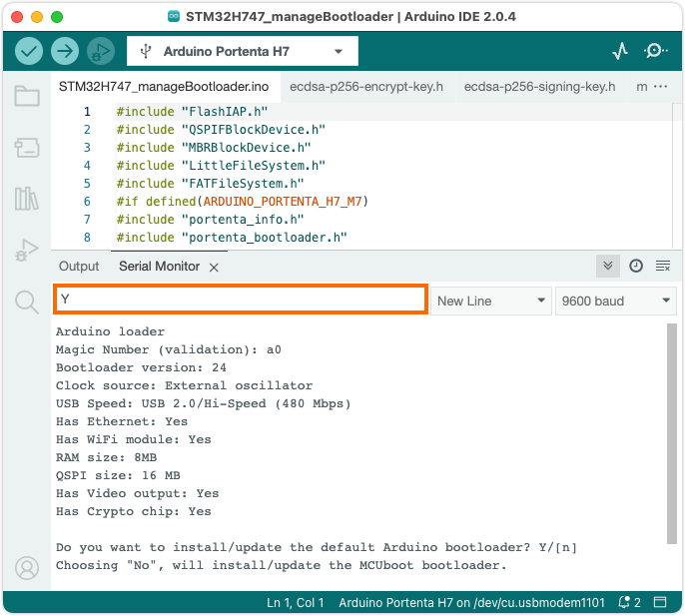685x616 pixels.
Task: Open the Serial Plotter icon
Action: [620, 51]
